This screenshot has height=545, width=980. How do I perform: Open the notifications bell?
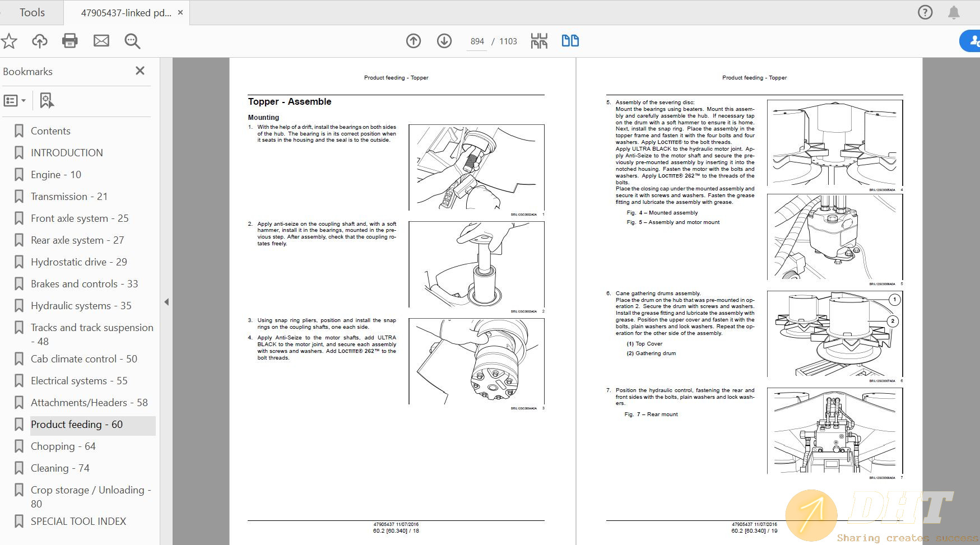pyautogui.click(x=954, y=12)
